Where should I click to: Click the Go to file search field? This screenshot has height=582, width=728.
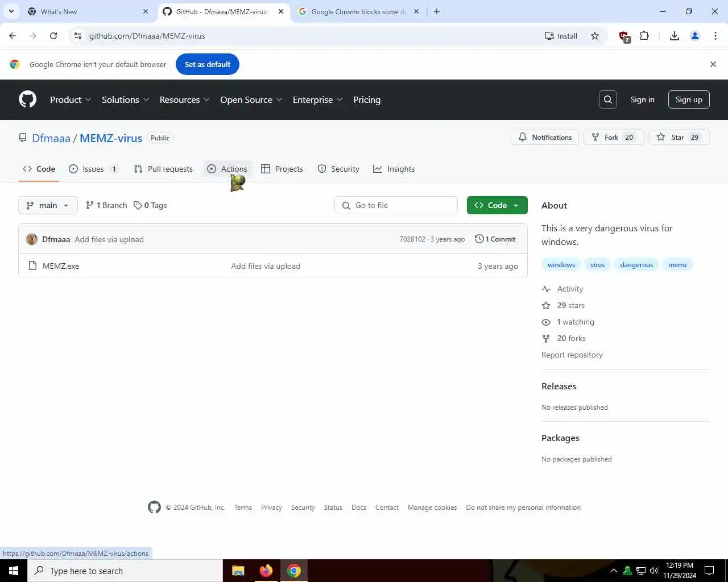pyautogui.click(x=396, y=205)
